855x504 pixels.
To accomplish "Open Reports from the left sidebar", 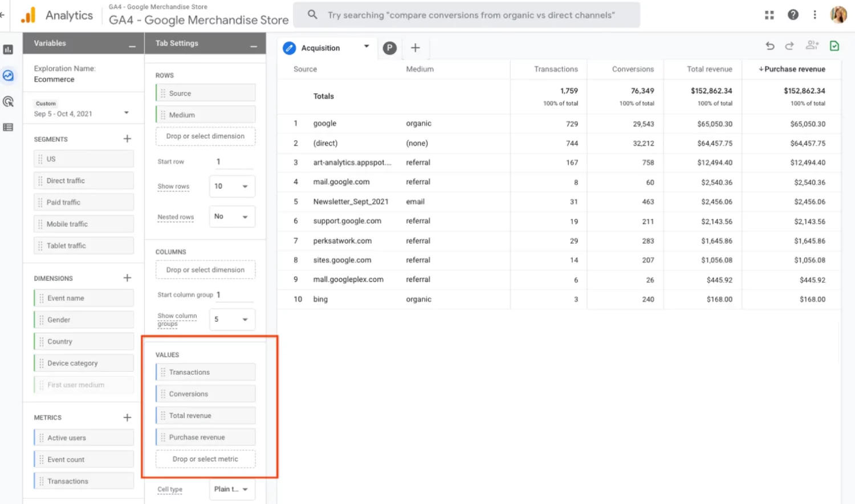I will click(x=8, y=50).
